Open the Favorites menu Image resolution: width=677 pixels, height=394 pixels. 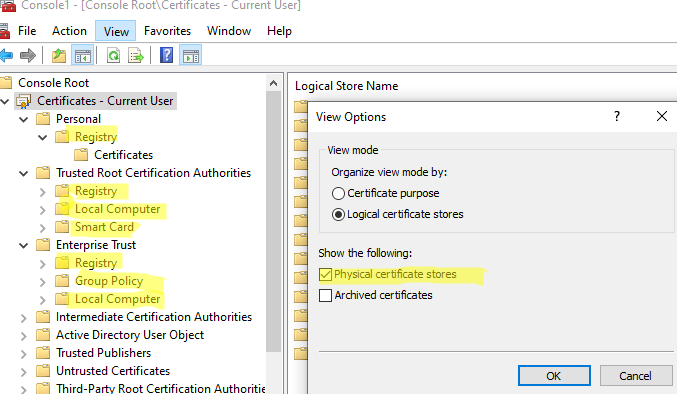[168, 31]
